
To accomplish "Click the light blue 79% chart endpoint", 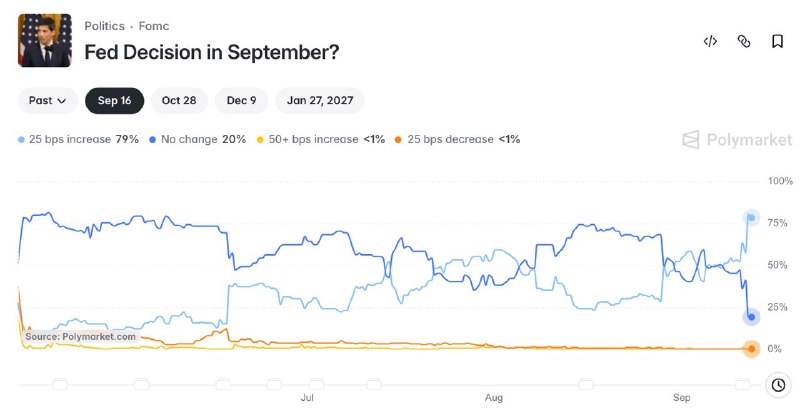I will 751,218.
